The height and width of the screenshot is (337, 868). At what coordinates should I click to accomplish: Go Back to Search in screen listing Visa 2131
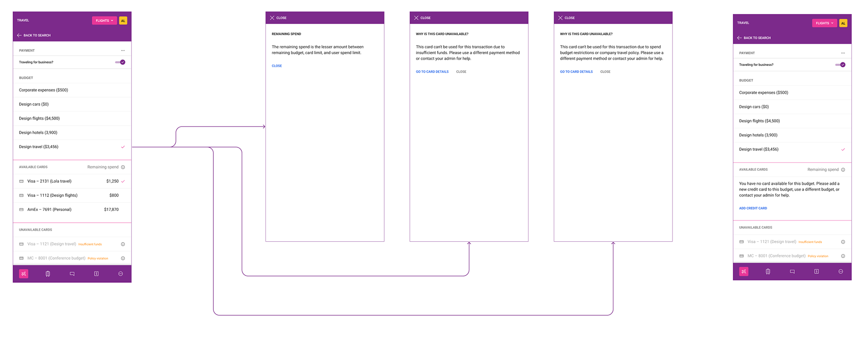click(x=34, y=35)
